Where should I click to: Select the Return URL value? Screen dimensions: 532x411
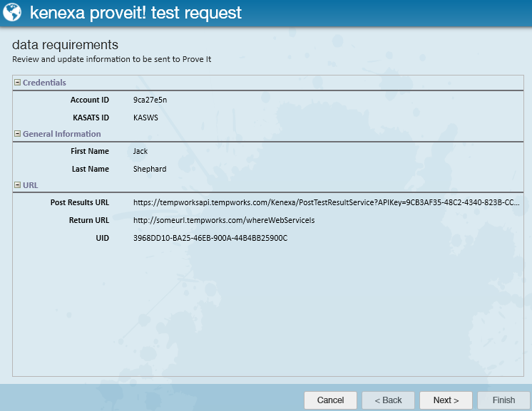224,220
